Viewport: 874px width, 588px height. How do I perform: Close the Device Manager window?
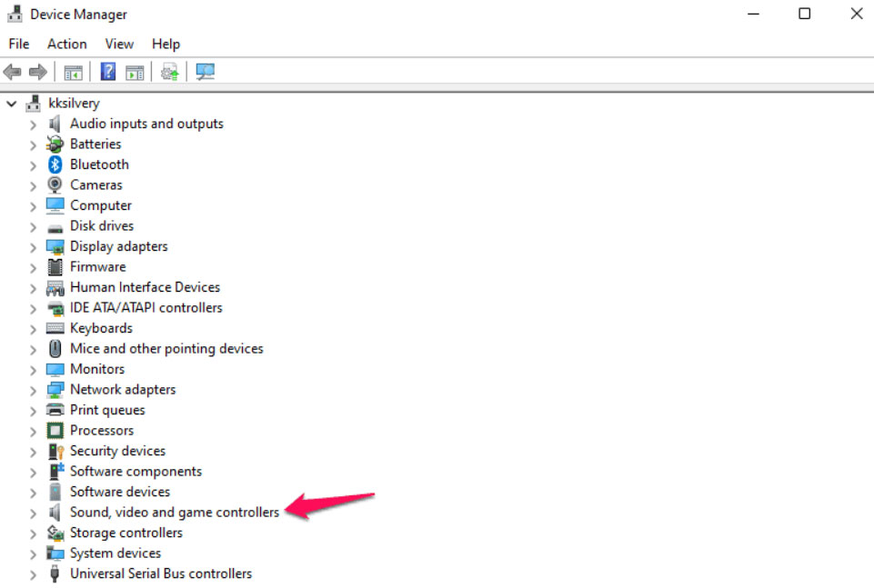[857, 14]
